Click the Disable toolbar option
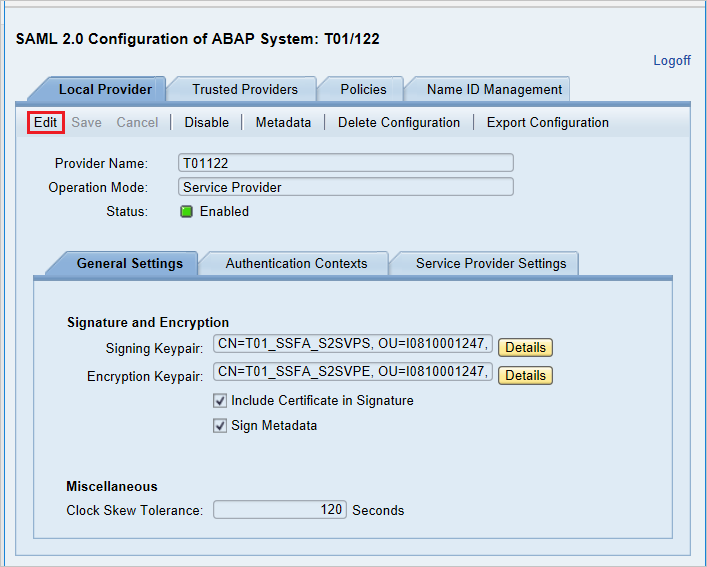The height and width of the screenshot is (567, 707). [x=206, y=123]
